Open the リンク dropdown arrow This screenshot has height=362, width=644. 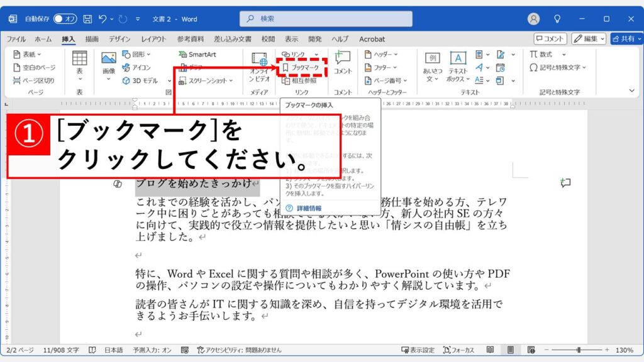[x=316, y=54]
